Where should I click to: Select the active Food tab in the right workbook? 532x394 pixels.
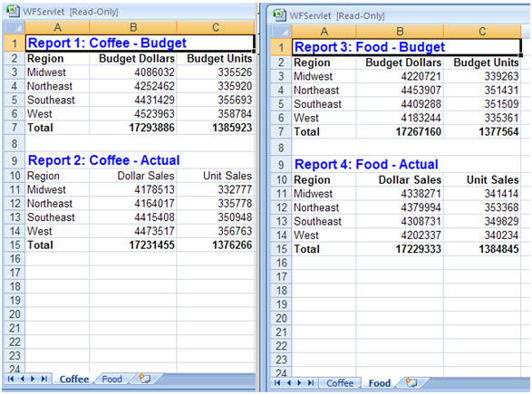click(x=380, y=383)
